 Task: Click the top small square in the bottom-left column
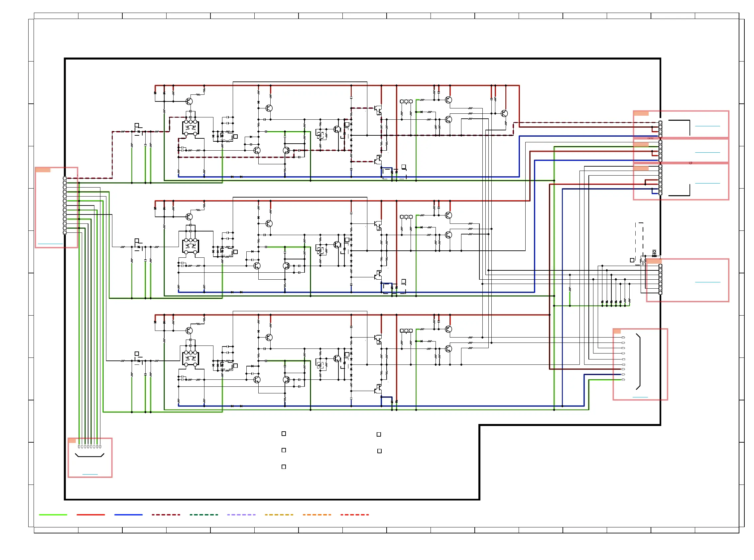[x=284, y=434]
